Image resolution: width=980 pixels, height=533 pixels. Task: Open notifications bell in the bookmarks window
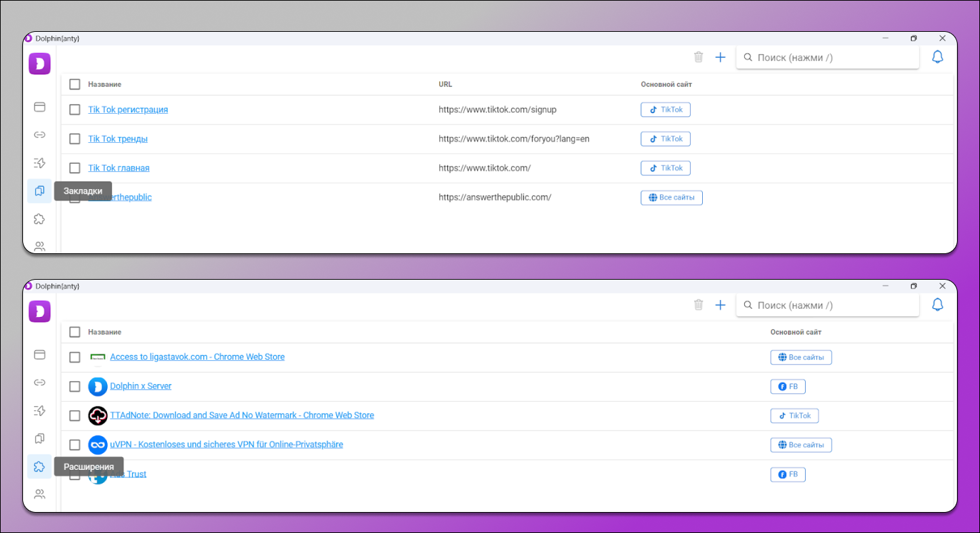pyautogui.click(x=937, y=58)
